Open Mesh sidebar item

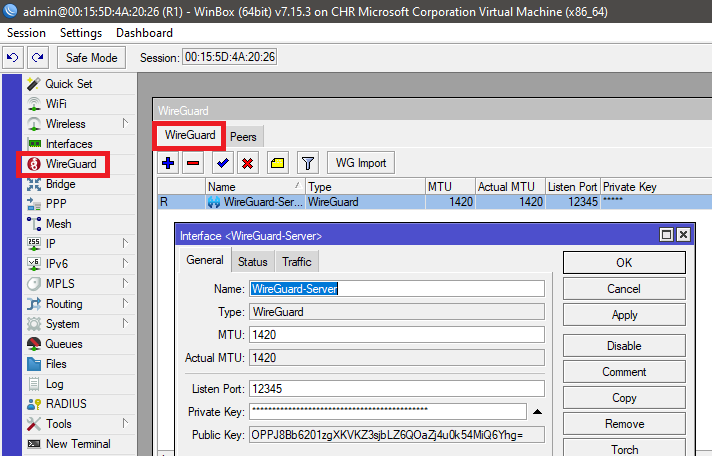(x=79, y=224)
